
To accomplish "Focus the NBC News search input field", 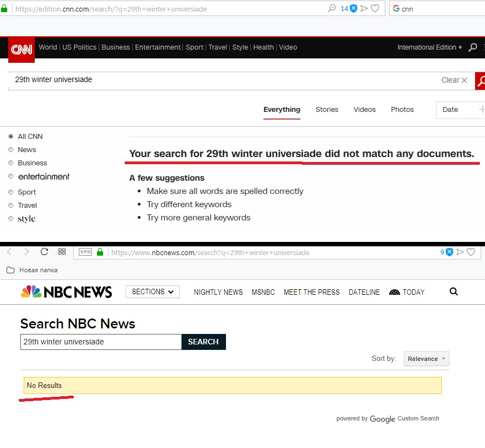I will click(101, 342).
